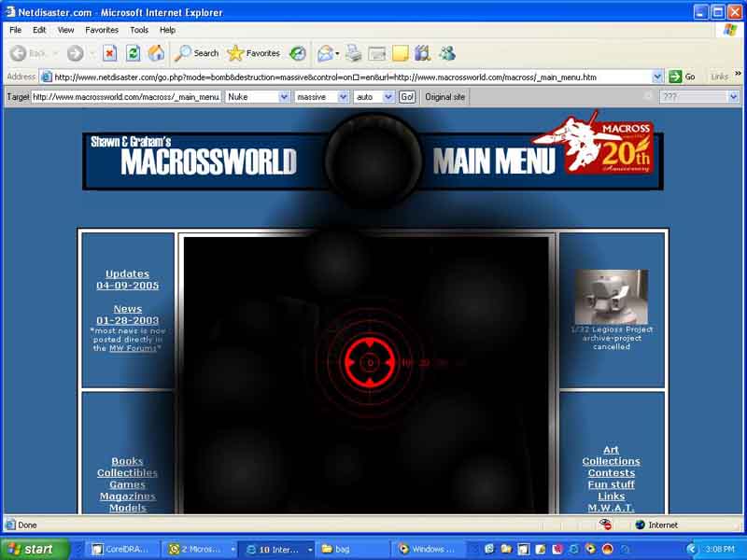The height and width of the screenshot is (560, 747).
Task: Open the Microsoft taskbar group button
Action: click(199, 549)
